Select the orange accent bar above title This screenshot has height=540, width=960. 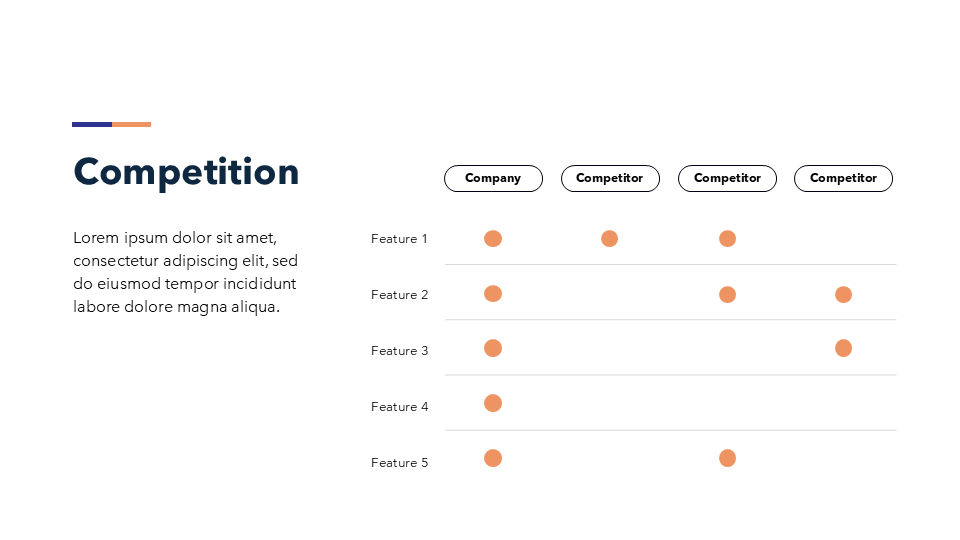click(x=131, y=124)
